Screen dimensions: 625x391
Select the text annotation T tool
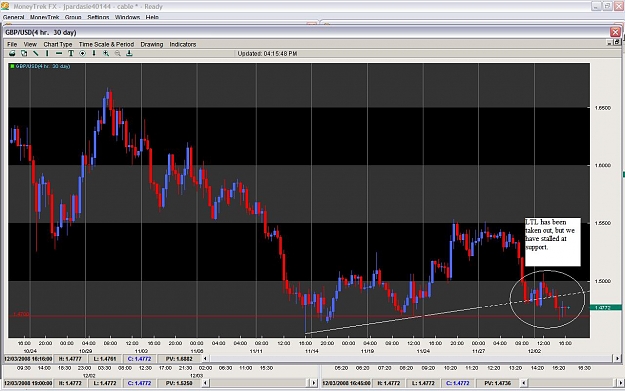point(71,53)
